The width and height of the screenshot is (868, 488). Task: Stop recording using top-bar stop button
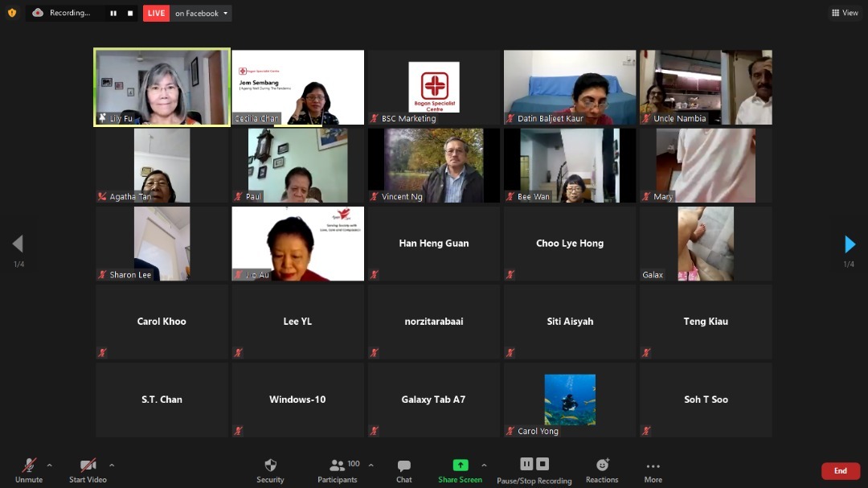tap(130, 13)
